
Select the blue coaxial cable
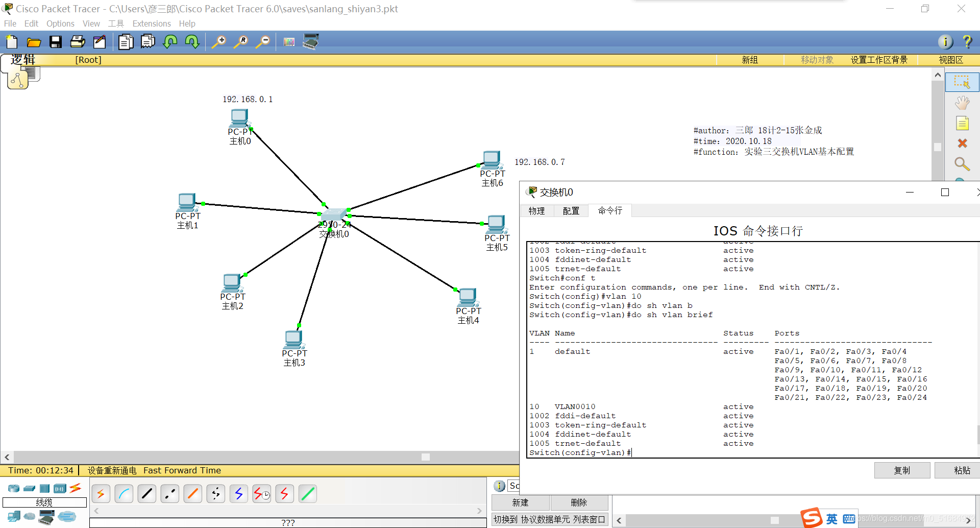click(239, 494)
